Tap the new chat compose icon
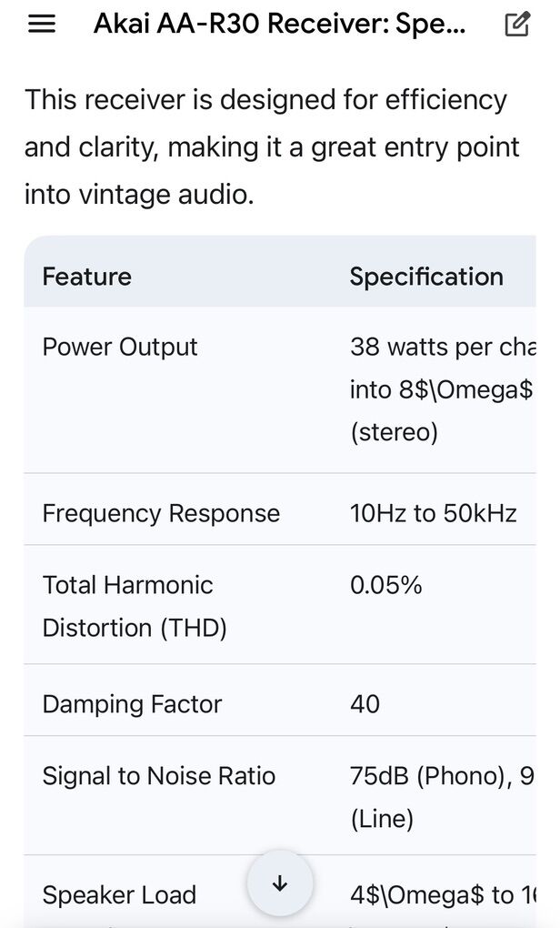The height and width of the screenshot is (928, 560). coord(517,25)
